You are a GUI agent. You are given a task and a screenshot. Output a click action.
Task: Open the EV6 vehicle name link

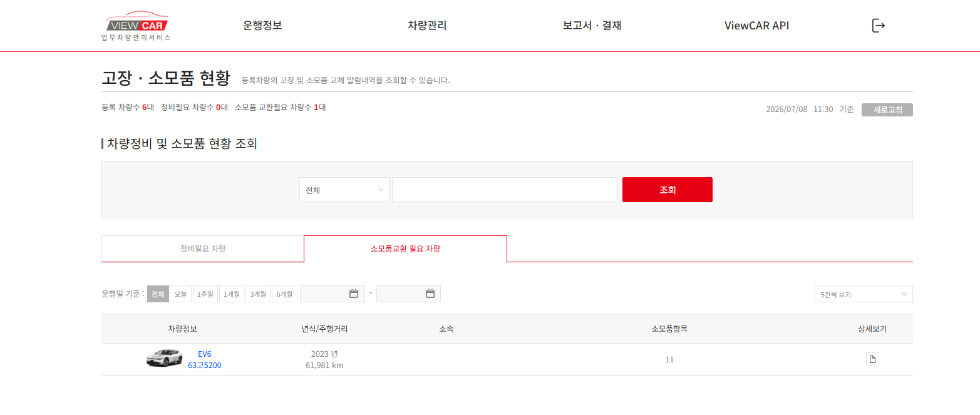click(205, 354)
